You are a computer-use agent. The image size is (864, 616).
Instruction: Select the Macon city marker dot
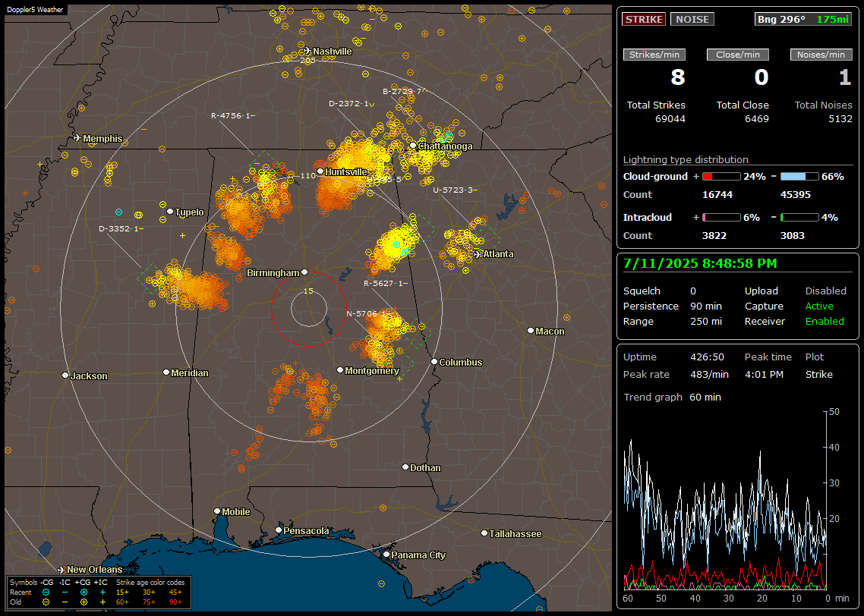click(531, 330)
